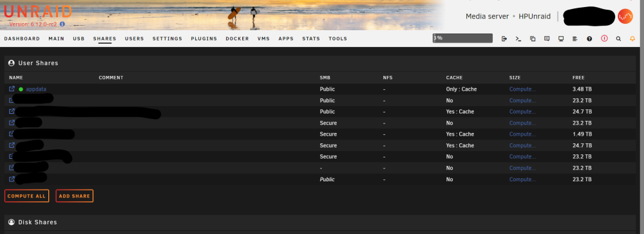Viewport: 644px width, 234px height.
Task: Click the info icon beside the version number
Action: (x=62, y=24)
